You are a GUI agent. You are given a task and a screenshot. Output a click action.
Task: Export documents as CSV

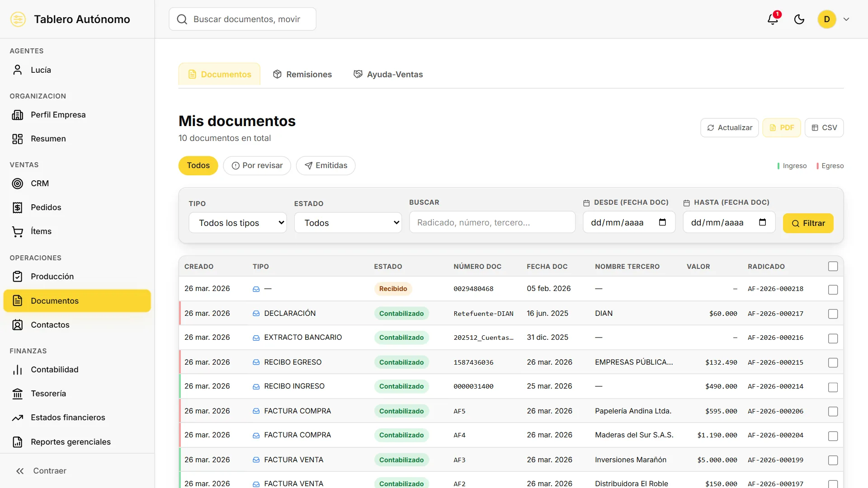click(824, 127)
